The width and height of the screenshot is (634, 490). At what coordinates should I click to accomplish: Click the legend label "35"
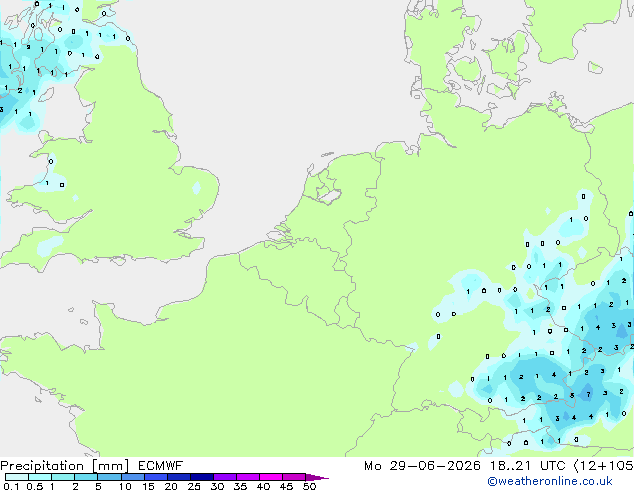[x=240, y=486]
